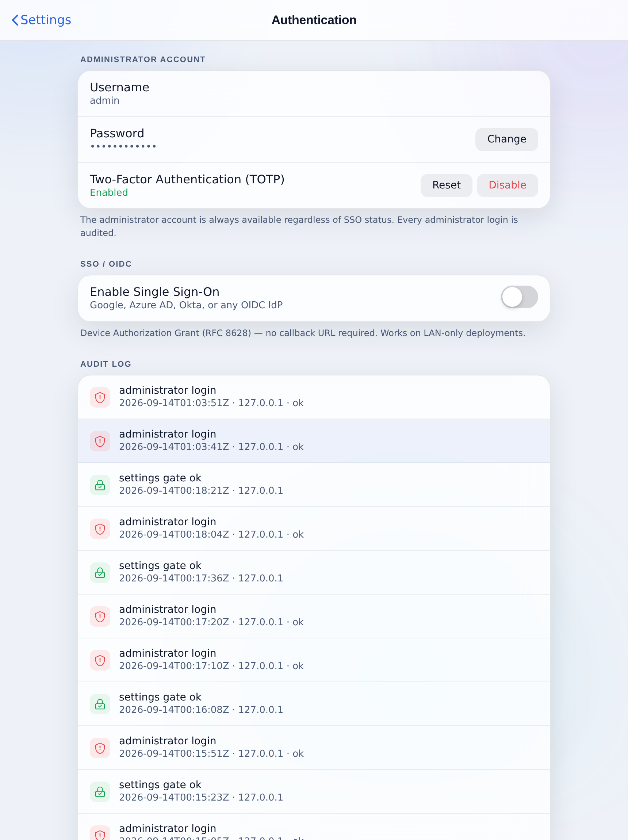The height and width of the screenshot is (840, 628).
Task: Click the back chevron icon
Action: (15, 20)
